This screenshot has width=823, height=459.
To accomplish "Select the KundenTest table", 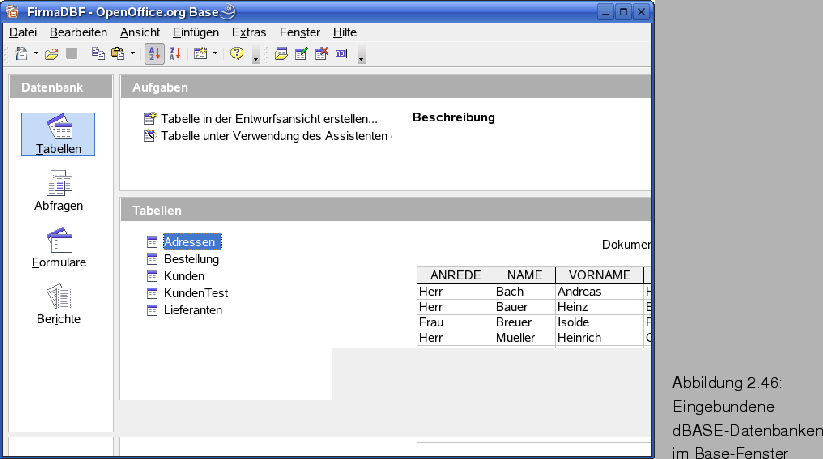I will click(196, 293).
